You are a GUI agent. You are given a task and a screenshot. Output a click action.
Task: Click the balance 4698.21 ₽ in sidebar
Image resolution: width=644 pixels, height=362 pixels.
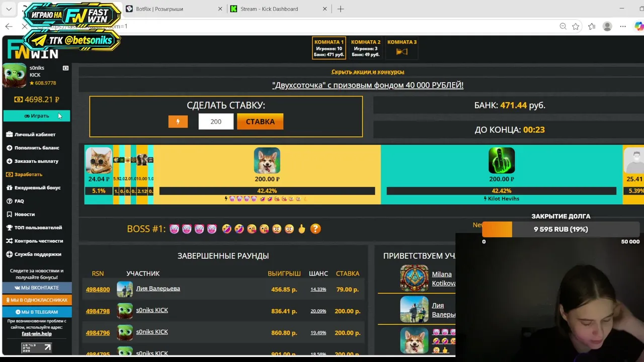pos(37,100)
